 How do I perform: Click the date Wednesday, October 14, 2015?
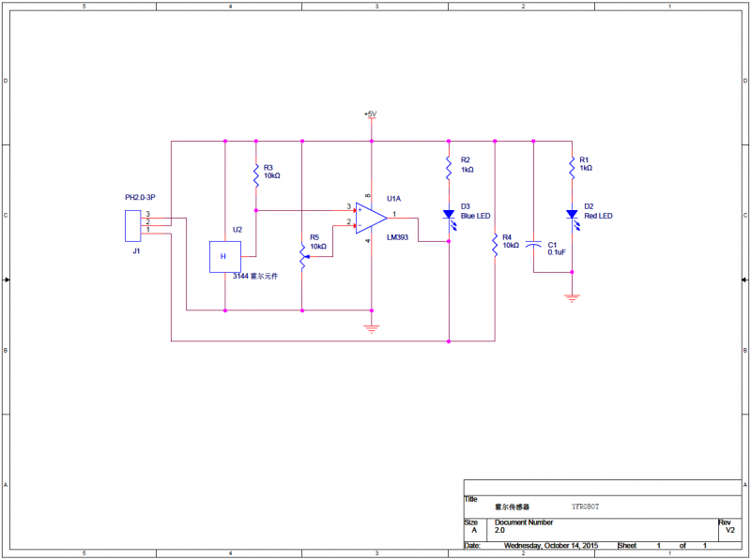(550, 545)
